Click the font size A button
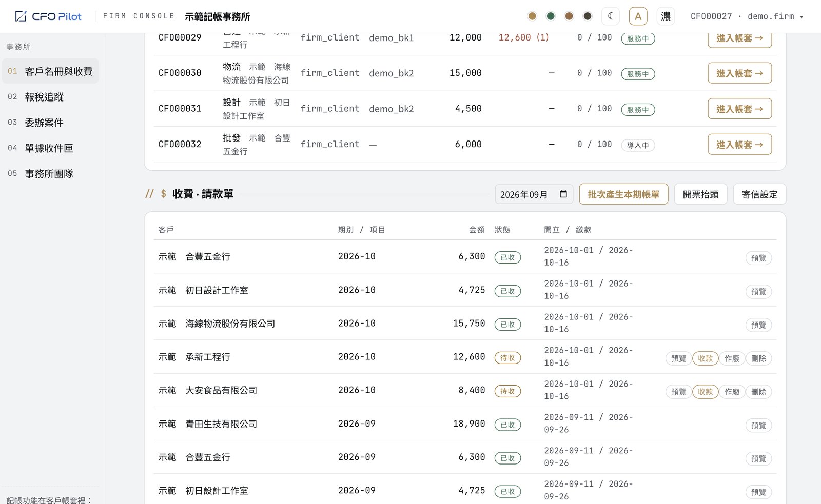Viewport: 821px width, 504px height. 638,16
